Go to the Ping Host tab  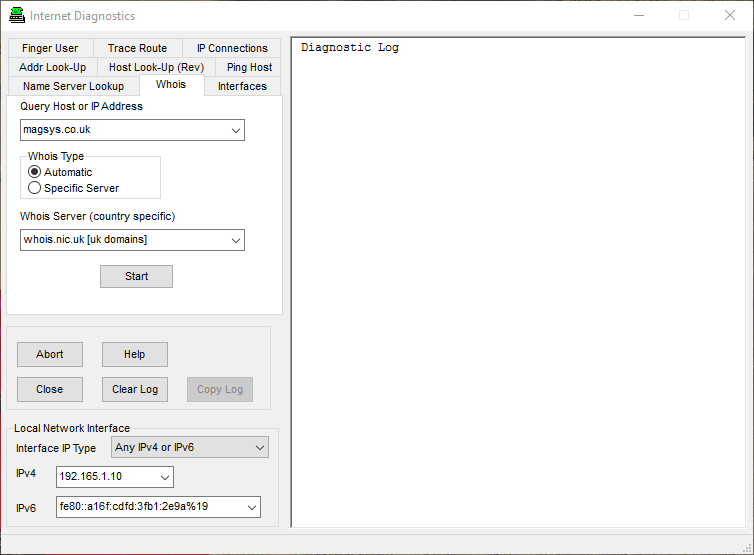249,67
